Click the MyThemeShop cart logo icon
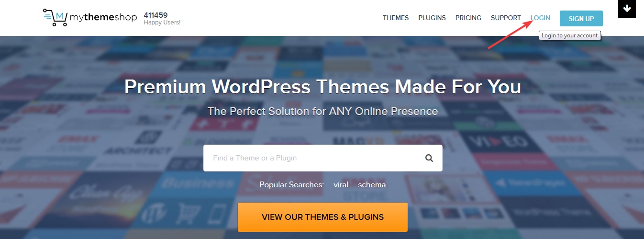 [55, 18]
